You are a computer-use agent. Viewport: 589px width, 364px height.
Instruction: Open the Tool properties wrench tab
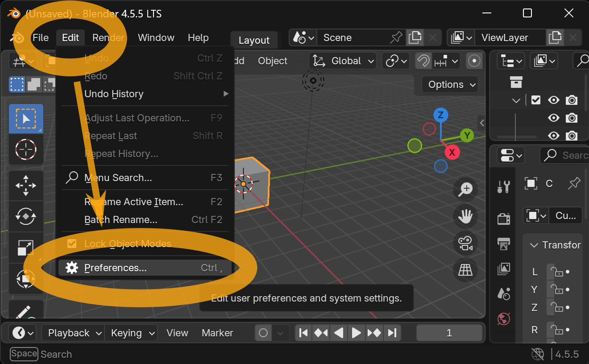click(503, 186)
